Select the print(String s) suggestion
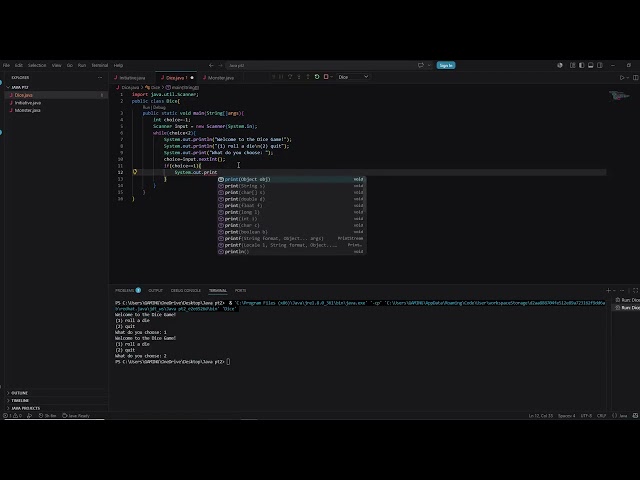The height and width of the screenshot is (480, 640). click(x=291, y=186)
